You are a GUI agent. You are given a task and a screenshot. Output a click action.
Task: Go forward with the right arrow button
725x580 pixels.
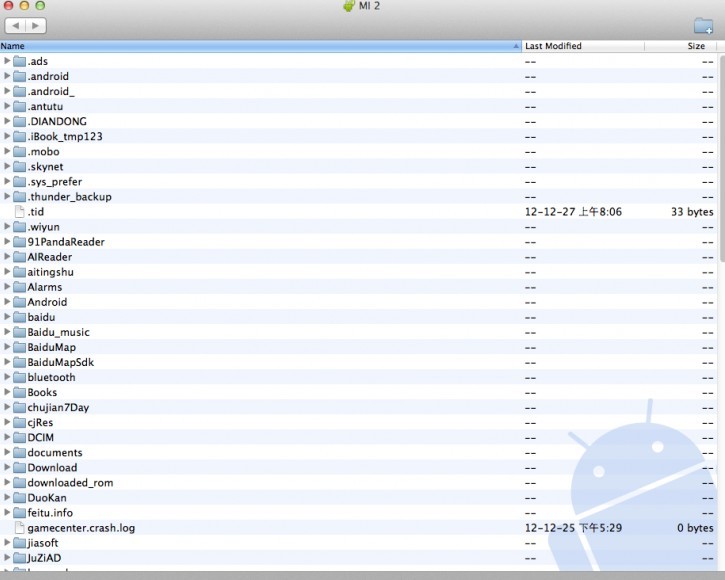(x=36, y=25)
